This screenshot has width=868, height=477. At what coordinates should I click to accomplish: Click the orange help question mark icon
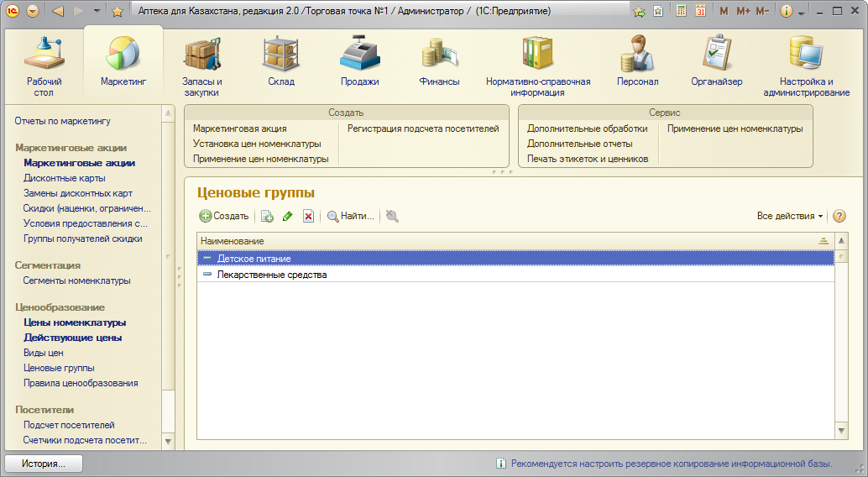click(839, 216)
